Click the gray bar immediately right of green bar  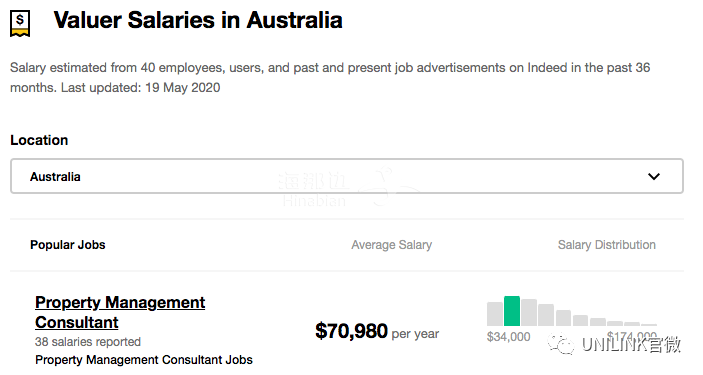click(529, 312)
